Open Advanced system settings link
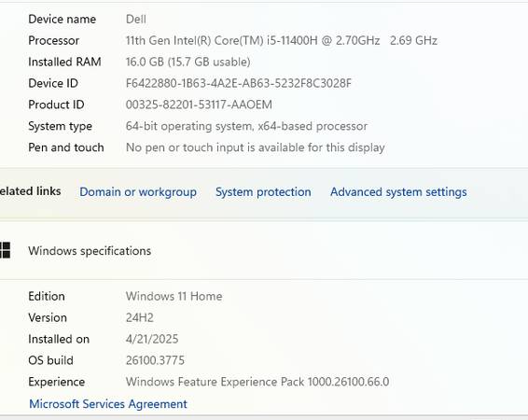528x420 pixels. 398,192
